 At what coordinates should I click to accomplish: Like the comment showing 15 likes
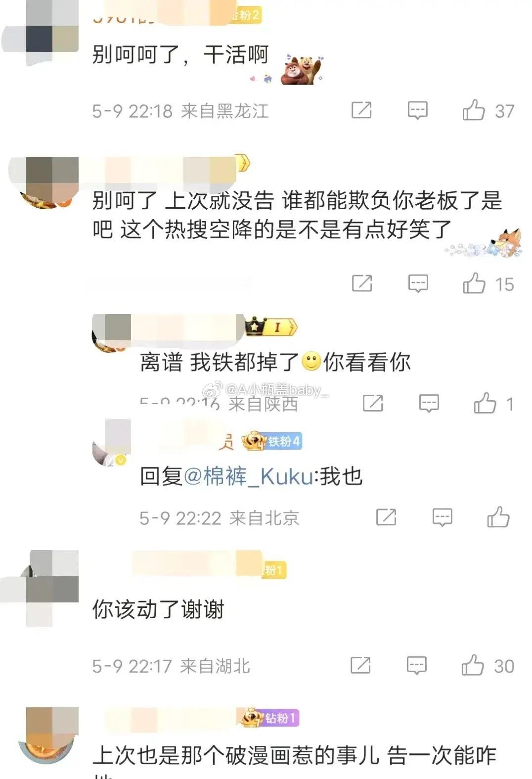coord(474,283)
